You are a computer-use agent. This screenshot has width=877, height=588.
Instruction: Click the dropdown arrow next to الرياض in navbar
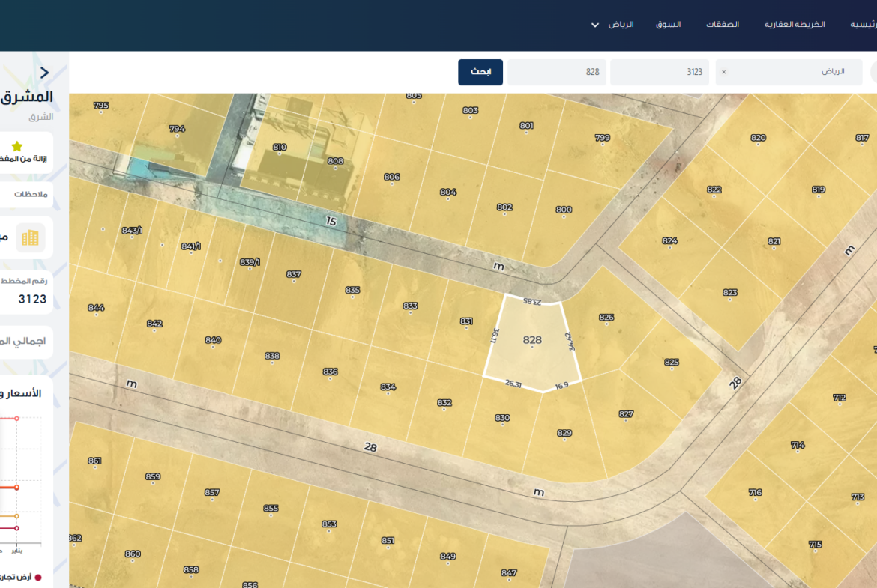point(595,25)
